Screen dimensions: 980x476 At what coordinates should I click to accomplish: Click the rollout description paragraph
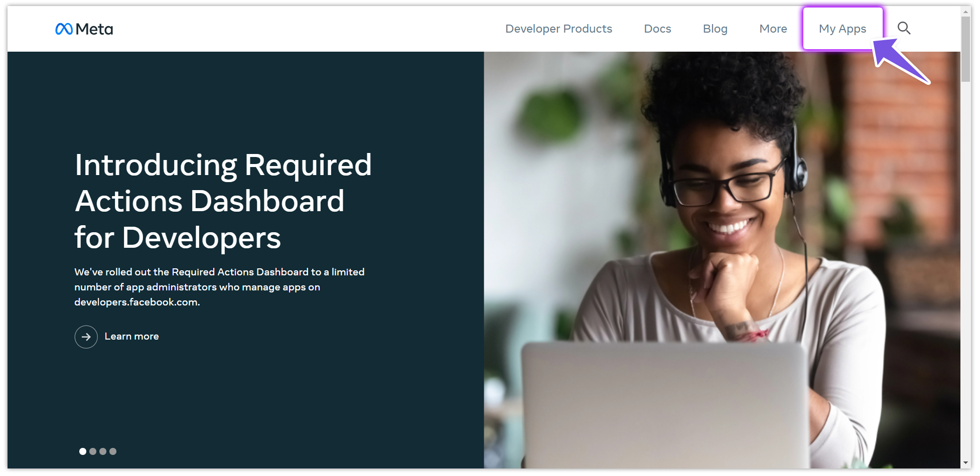pos(219,287)
